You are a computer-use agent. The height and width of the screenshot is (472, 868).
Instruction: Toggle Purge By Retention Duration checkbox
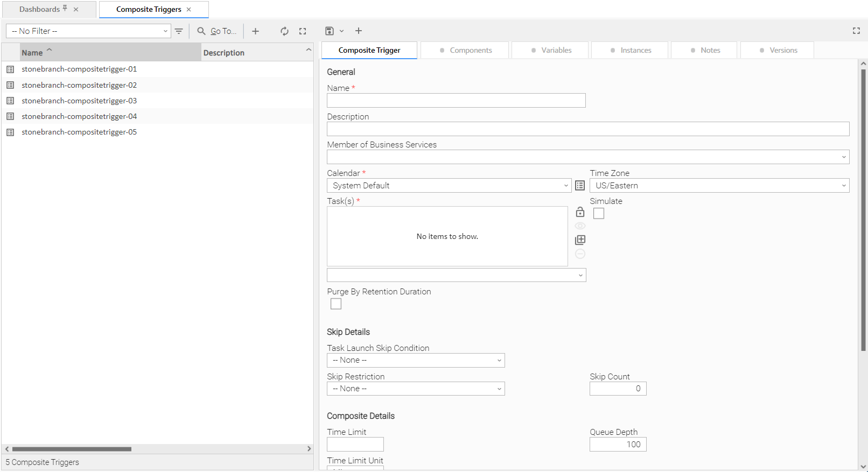[336, 304]
